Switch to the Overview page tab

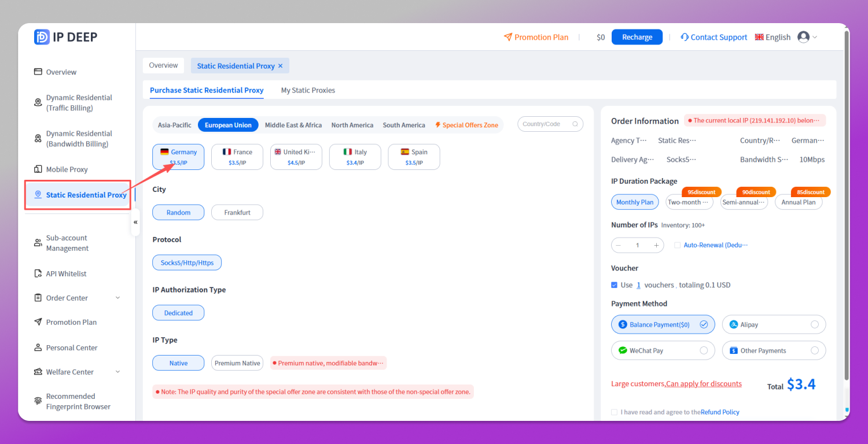click(163, 65)
